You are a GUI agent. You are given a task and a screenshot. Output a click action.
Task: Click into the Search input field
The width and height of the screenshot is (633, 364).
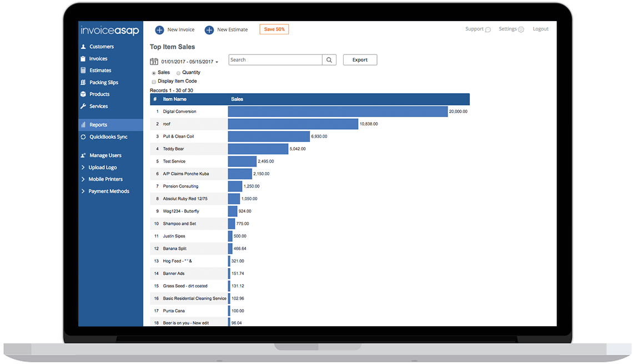[275, 60]
